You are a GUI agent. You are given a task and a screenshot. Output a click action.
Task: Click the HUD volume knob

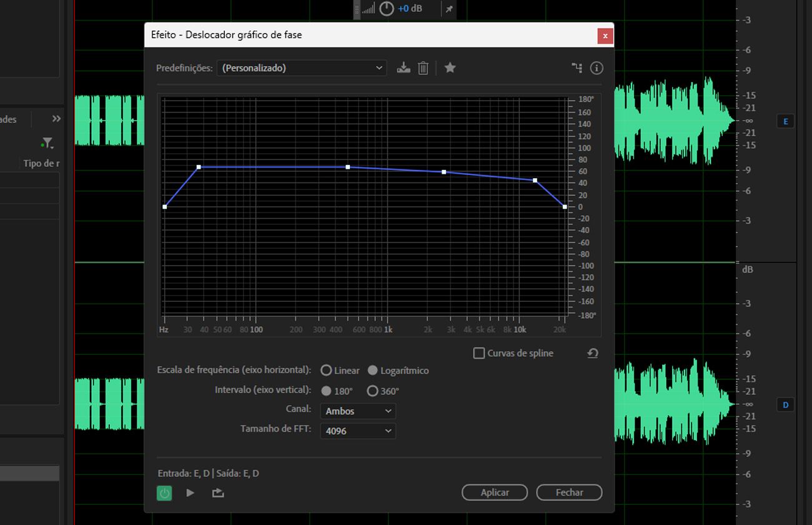pyautogui.click(x=387, y=9)
